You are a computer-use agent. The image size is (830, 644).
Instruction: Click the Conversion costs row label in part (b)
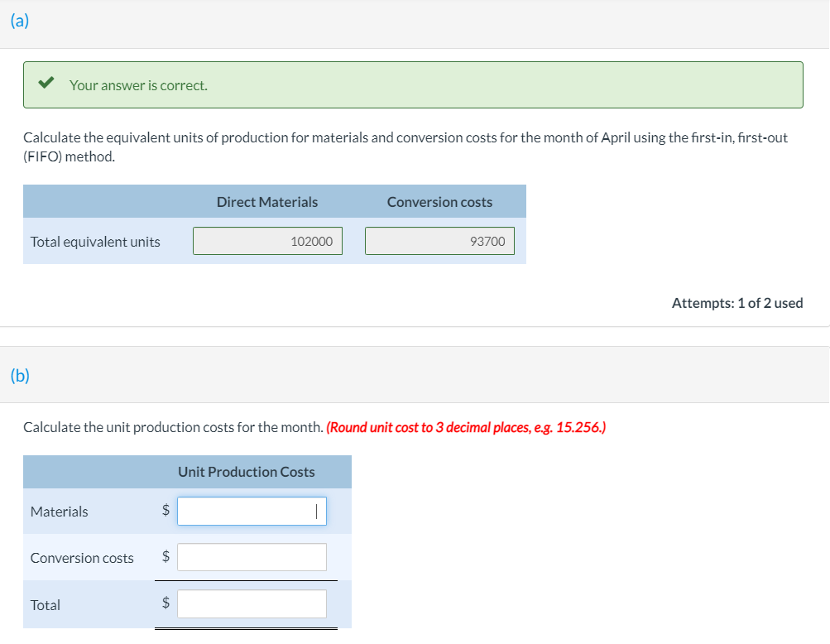click(x=82, y=558)
